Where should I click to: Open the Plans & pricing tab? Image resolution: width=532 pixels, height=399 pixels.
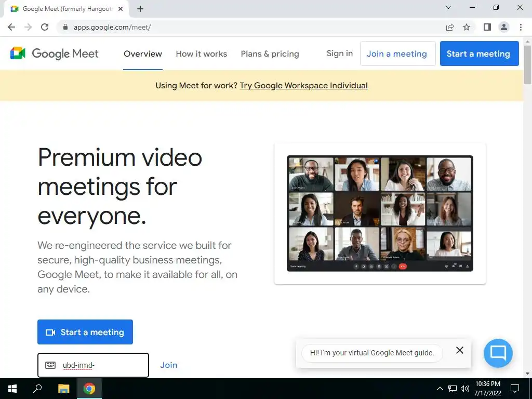(x=270, y=54)
